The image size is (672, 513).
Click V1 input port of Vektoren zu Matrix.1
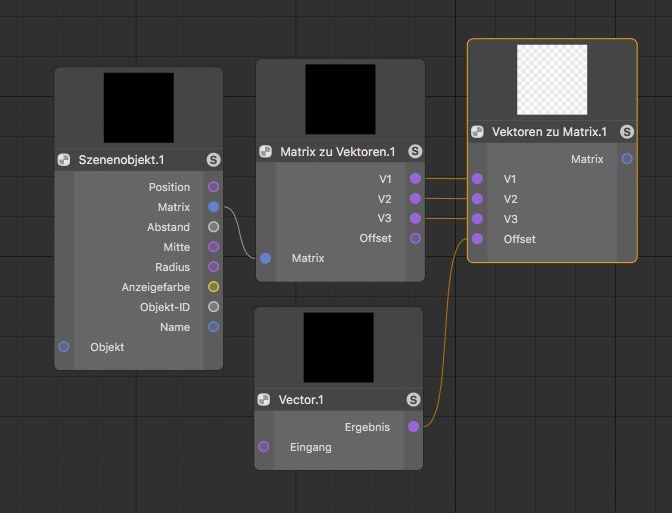(477, 179)
